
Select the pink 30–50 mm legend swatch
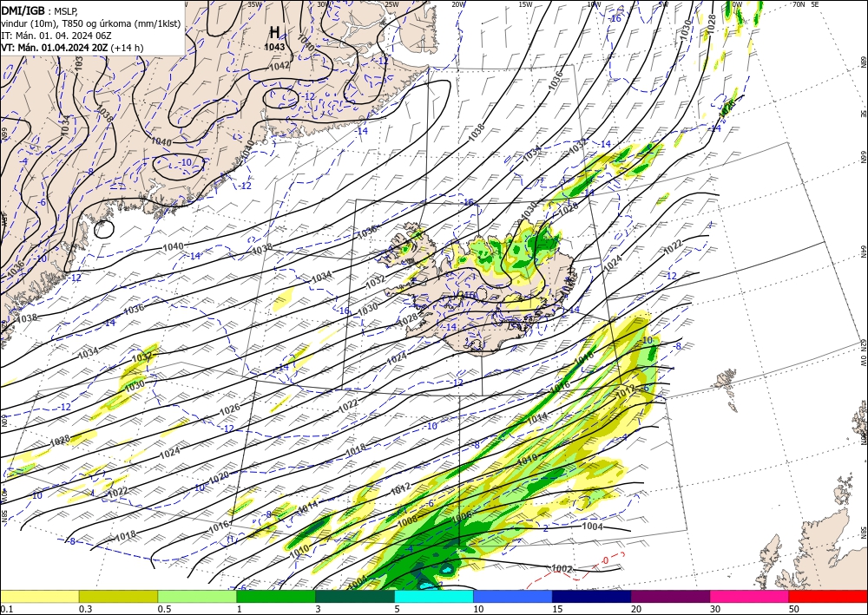tap(750, 596)
